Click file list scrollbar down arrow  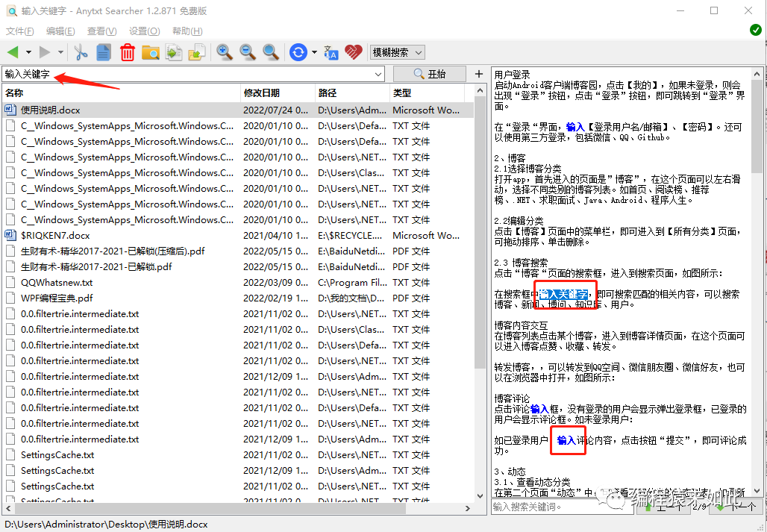point(480,495)
